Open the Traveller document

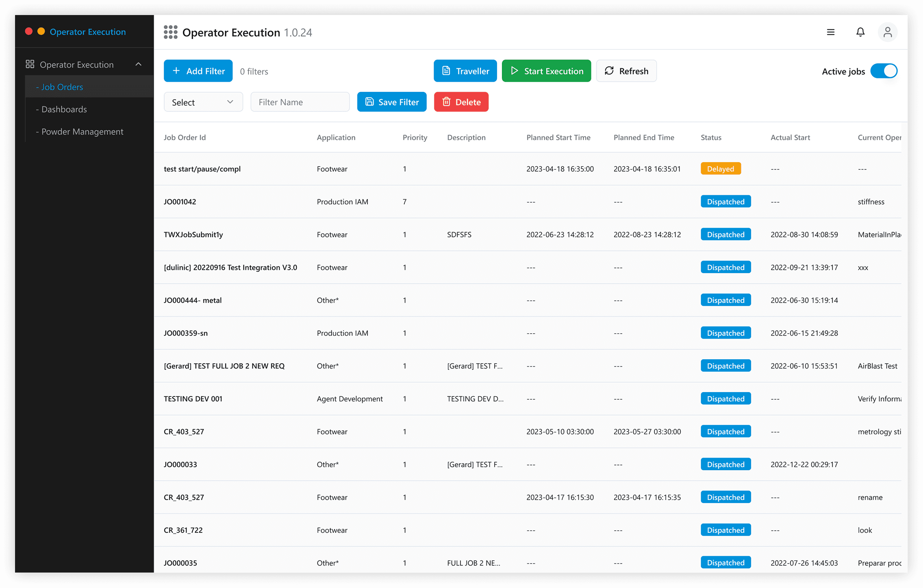pos(465,71)
